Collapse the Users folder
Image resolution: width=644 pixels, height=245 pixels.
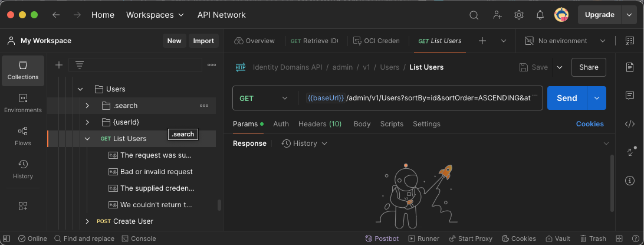80,89
